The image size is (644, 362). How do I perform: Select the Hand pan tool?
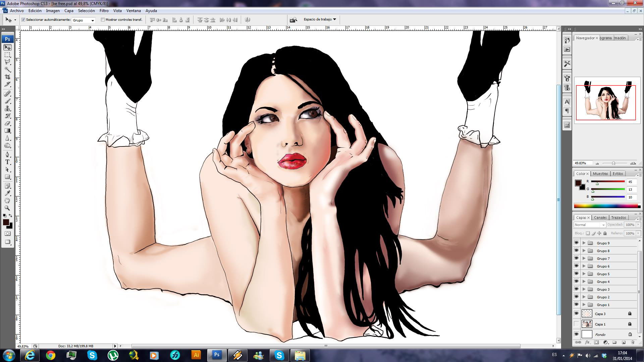[x=7, y=200]
